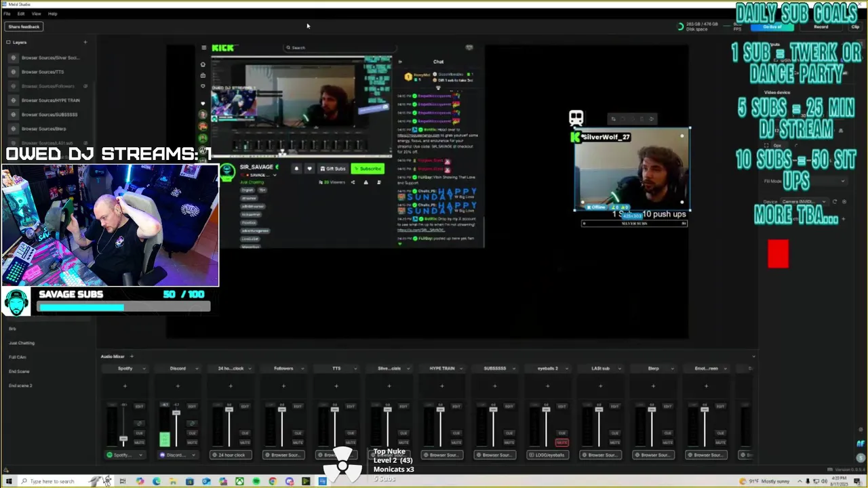868x488 pixels.
Task: Click the Share feedback button
Action: click(24, 26)
